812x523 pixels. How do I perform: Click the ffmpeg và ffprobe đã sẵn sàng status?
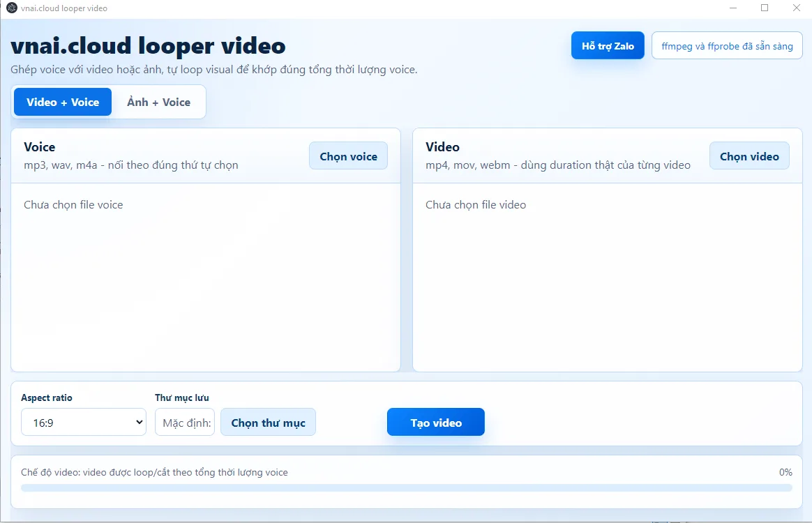click(x=727, y=45)
